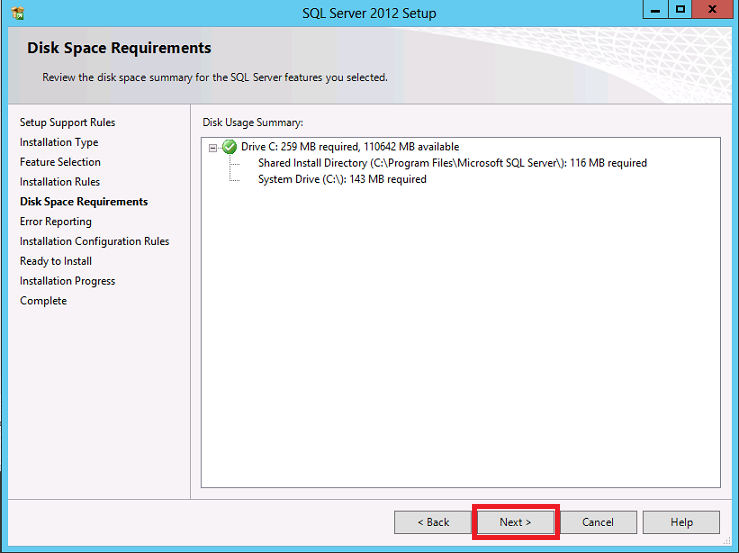Collapse the Drive C tree node

point(213,148)
